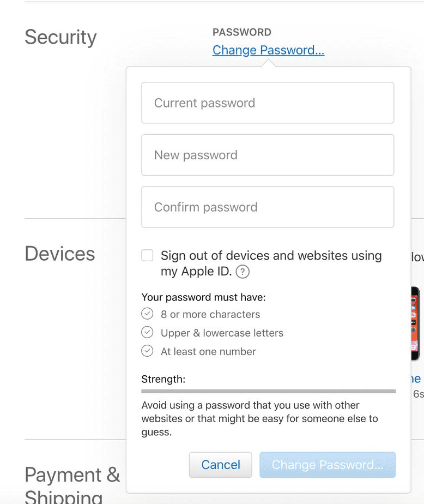This screenshot has height=504, width=424.
Task: Open the Change Password link under PASSWORD
Action: 268,50
